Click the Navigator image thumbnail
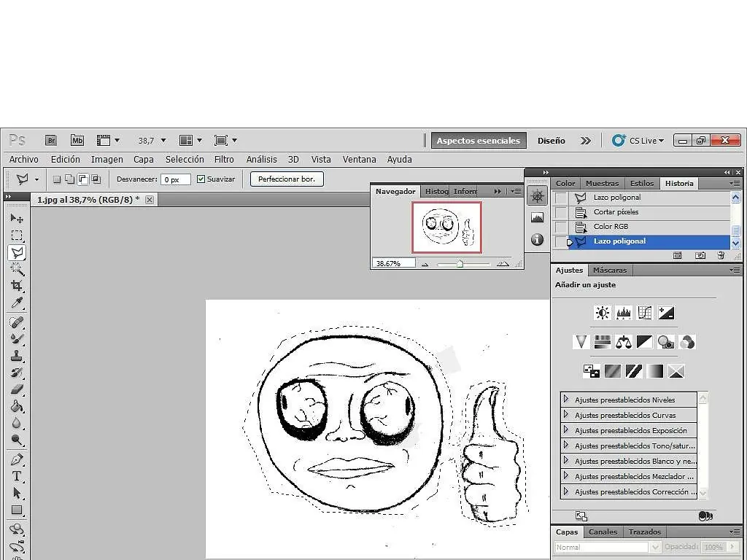Viewport: 747px width, 560px height. (447, 227)
